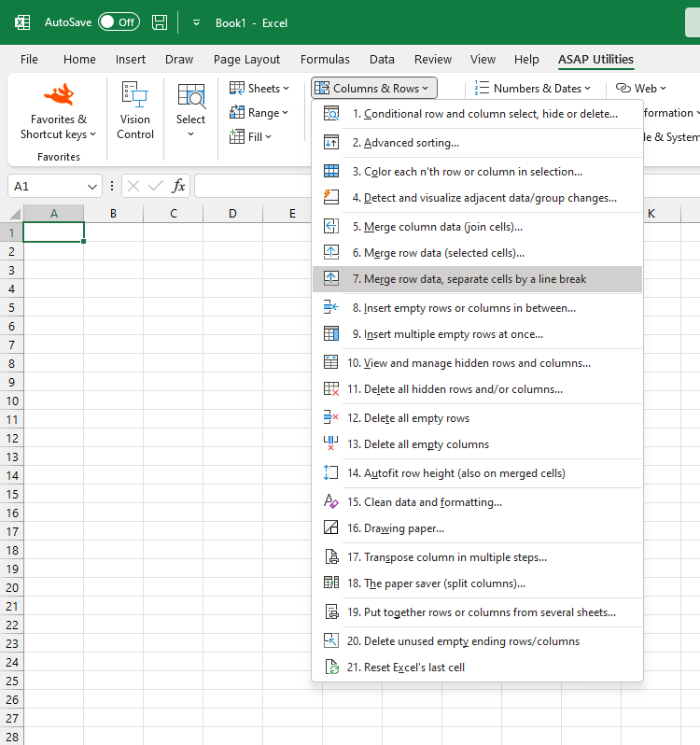This screenshot has width=700, height=745.
Task: Click Delete all hidden rows icon
Action: point(331,389)
